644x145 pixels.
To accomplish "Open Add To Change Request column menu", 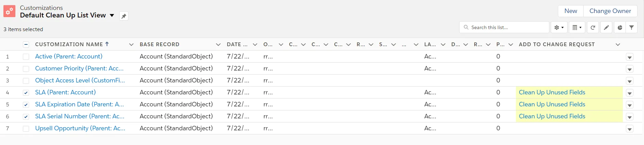I will (618, 44).
